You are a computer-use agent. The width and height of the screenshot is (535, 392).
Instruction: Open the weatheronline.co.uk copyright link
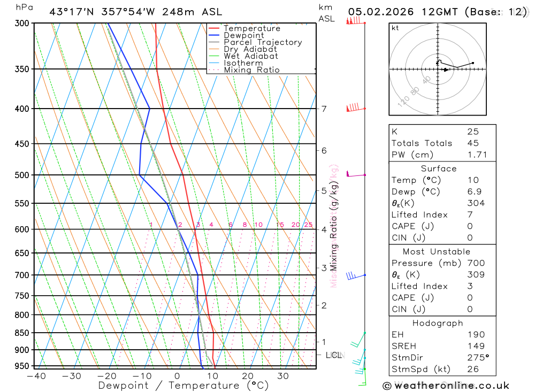click(446, 386)
